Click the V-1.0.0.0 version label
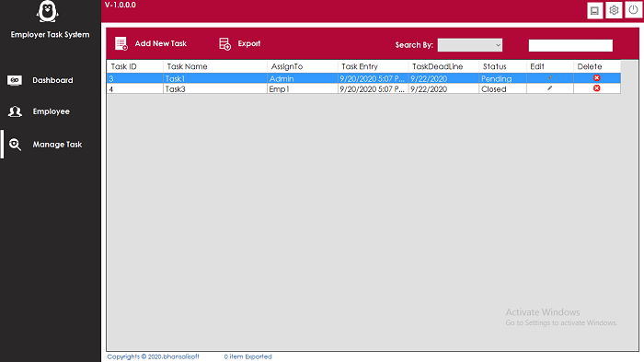Screen dimensions: 644x362 120,5
